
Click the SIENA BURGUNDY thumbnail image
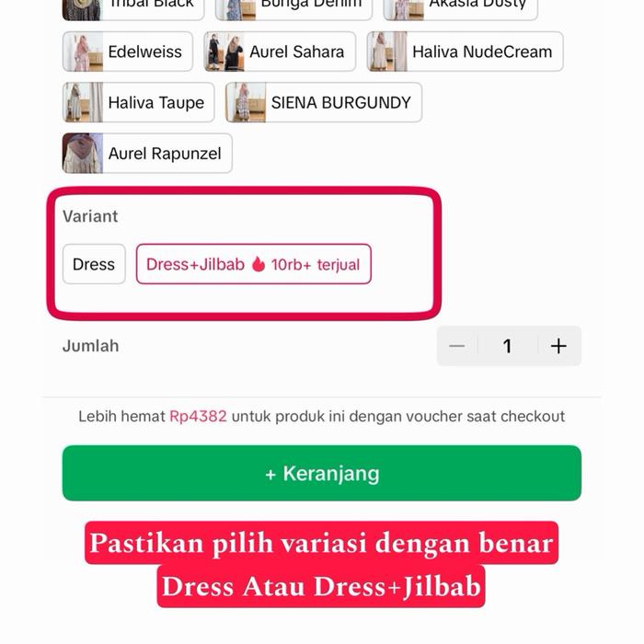coord(246,103)
